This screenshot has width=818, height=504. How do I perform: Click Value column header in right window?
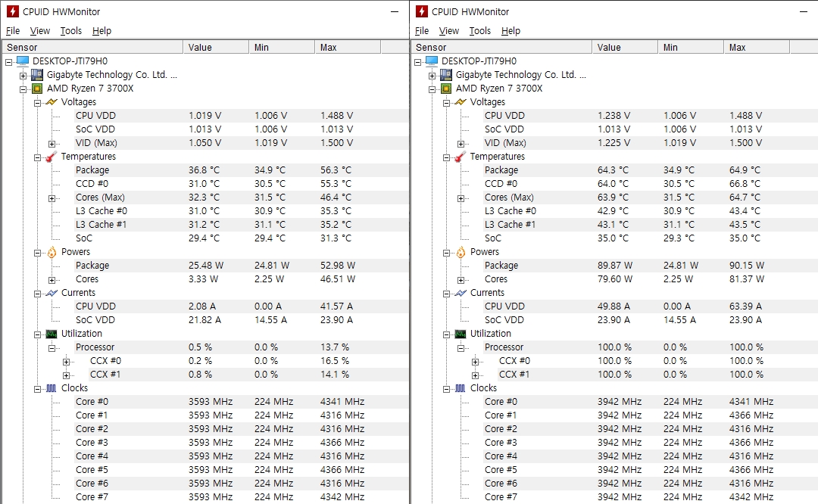point(625,47)
